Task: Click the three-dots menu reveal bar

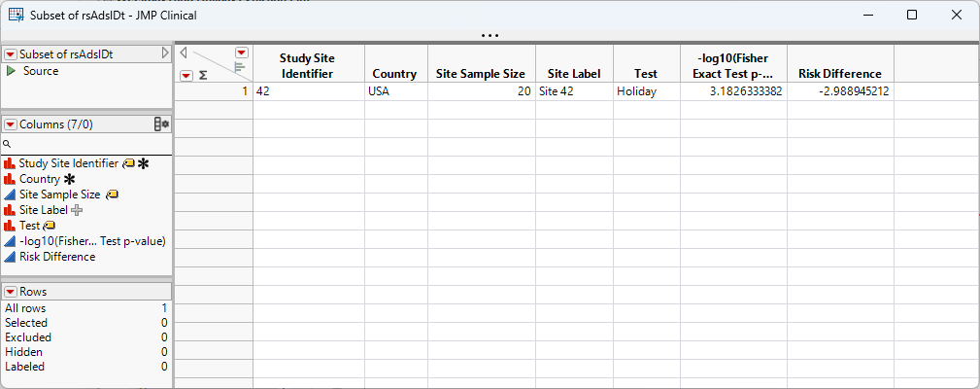Action: click(490, 36)
